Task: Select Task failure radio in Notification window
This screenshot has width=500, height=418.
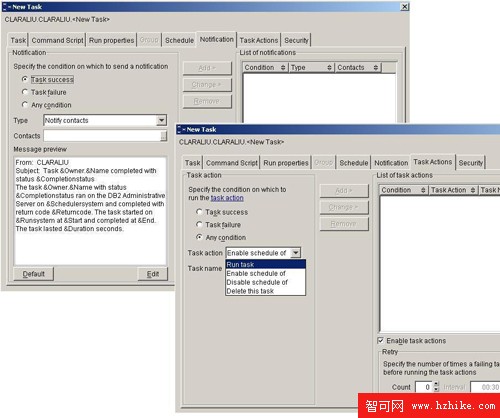Action: [25, 92]
